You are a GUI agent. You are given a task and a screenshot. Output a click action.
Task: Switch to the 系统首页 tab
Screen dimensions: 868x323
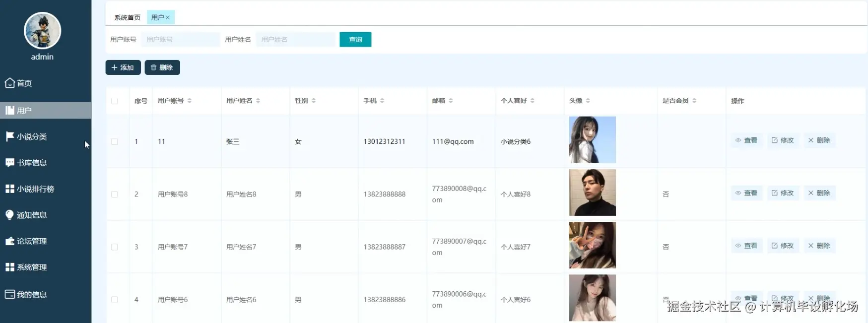point(127,17)
